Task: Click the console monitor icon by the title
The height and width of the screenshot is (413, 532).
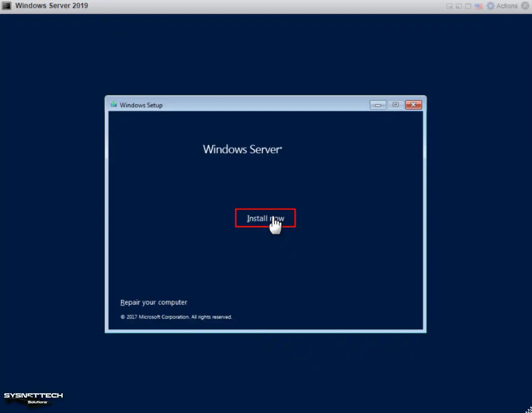Action: tap(6, 6)
